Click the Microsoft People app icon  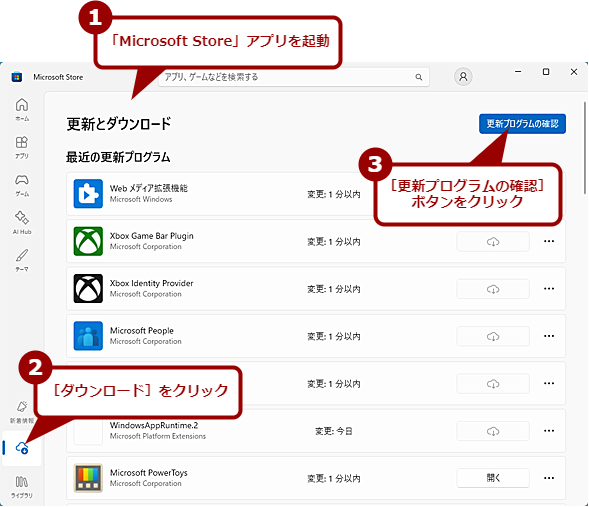click(88, 336)
